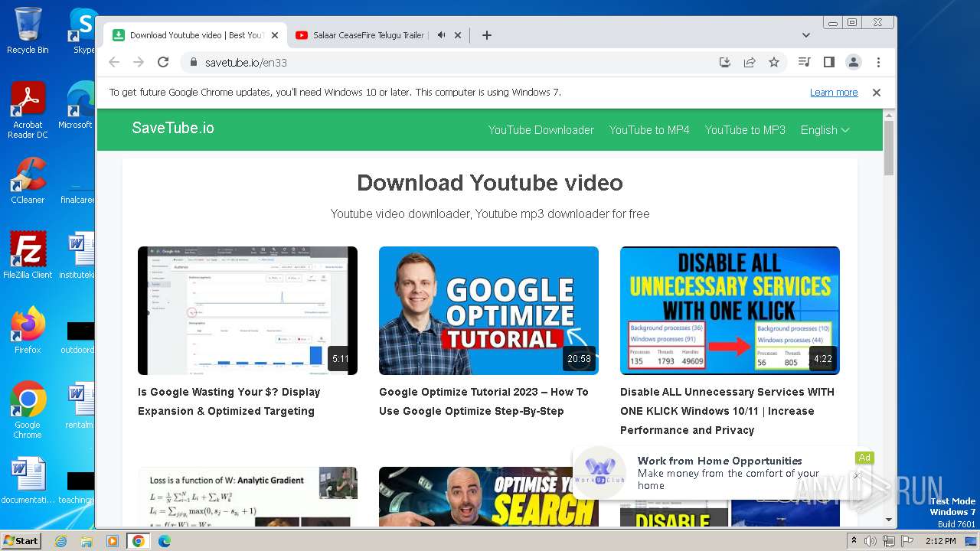Go back to previous page in Chrome

pyautogui.click(x=114, y=63)
